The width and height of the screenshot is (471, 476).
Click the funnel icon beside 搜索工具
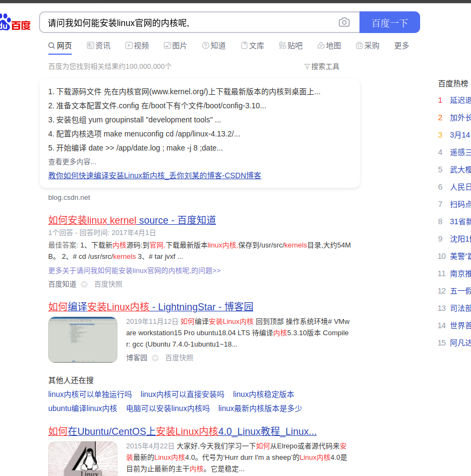click(x=307, y=67)
